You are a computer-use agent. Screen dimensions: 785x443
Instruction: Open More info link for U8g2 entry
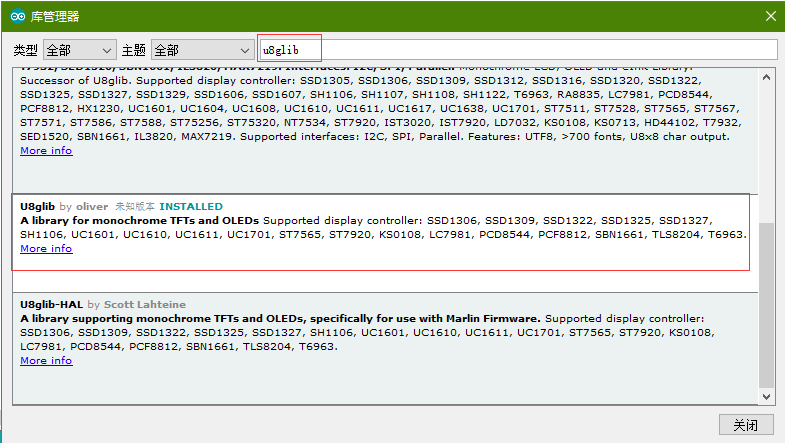[x=46, y=151]
